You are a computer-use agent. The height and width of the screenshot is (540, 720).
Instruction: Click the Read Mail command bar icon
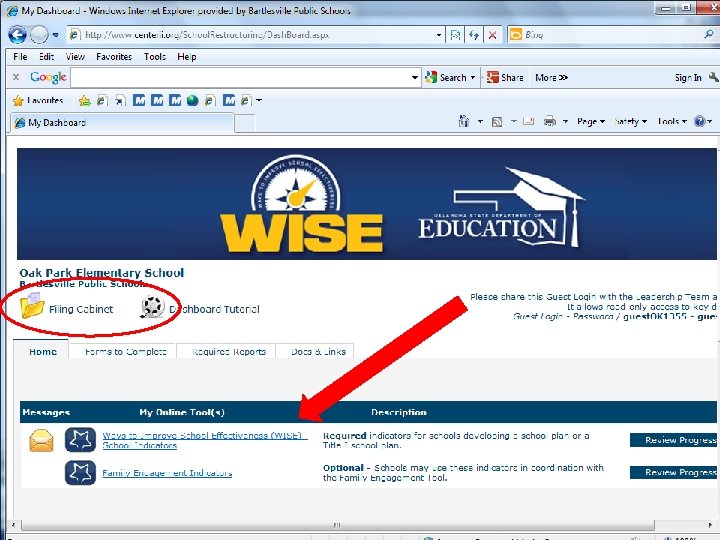529,121
